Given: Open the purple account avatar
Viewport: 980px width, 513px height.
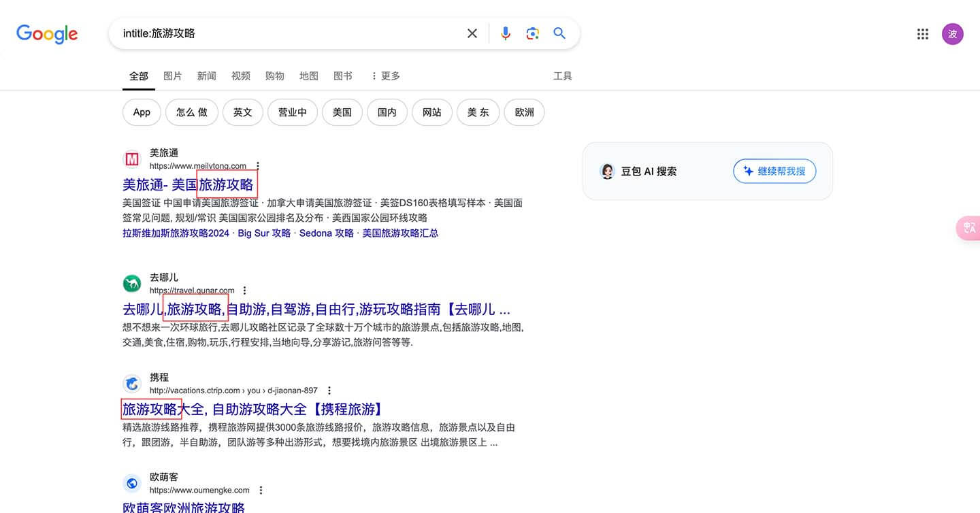Looking at the screenshot, I should [x=953, y=34].
